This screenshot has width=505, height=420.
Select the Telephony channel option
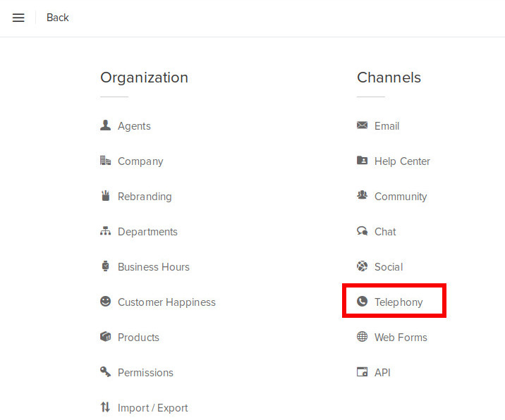pos(398,302)
